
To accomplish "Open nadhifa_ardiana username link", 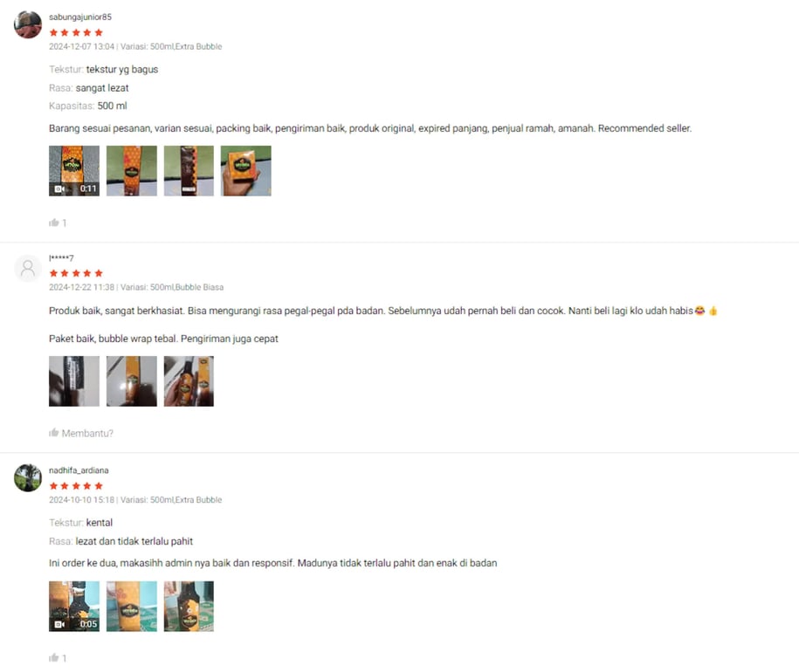I will pos(79,470).
